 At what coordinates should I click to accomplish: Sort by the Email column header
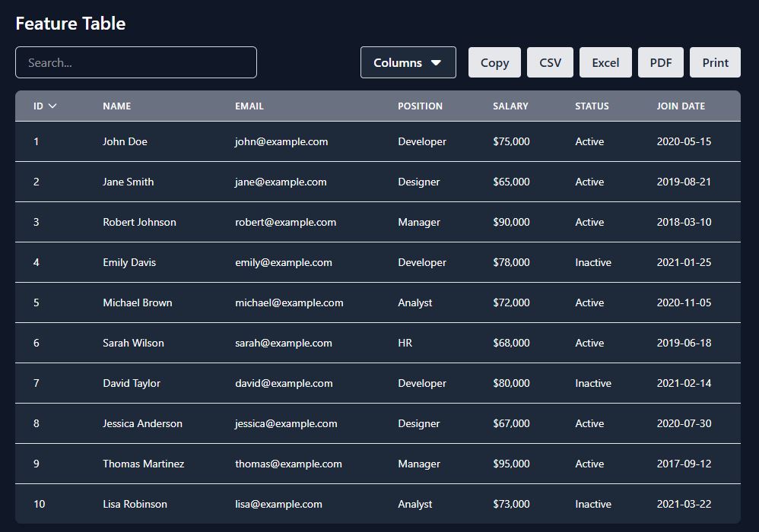pos(249,106)
